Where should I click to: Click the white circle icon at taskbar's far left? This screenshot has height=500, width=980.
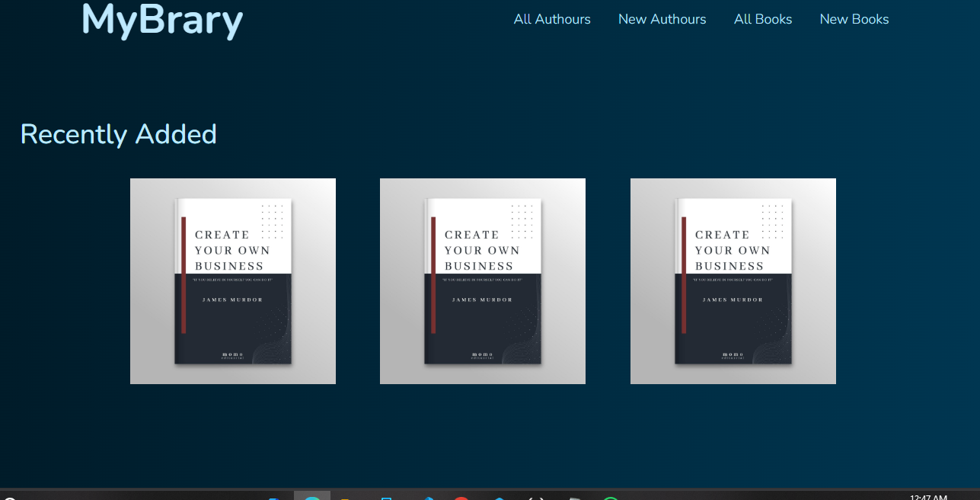click(9, 498)
